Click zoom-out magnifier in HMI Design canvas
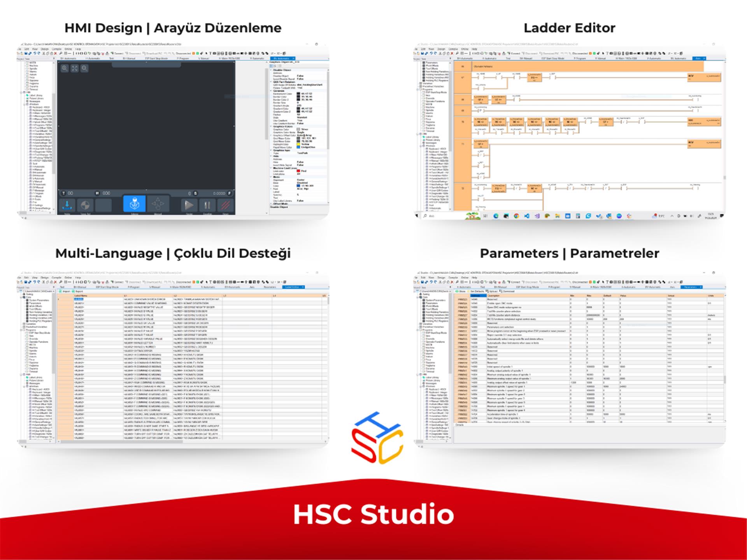The height and width of the screenshot is (560, 747). pos(84,68)
